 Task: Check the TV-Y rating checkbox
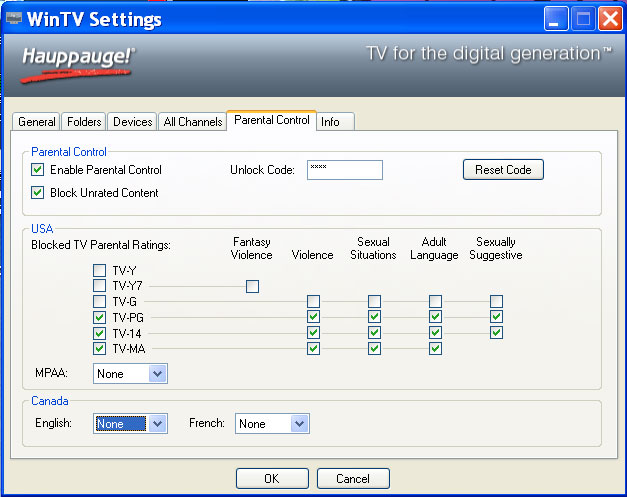click(99, 270)
